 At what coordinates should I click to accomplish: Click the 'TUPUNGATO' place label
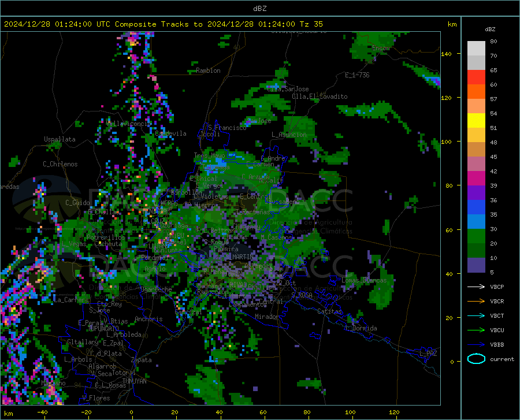[x=103, y=329]
